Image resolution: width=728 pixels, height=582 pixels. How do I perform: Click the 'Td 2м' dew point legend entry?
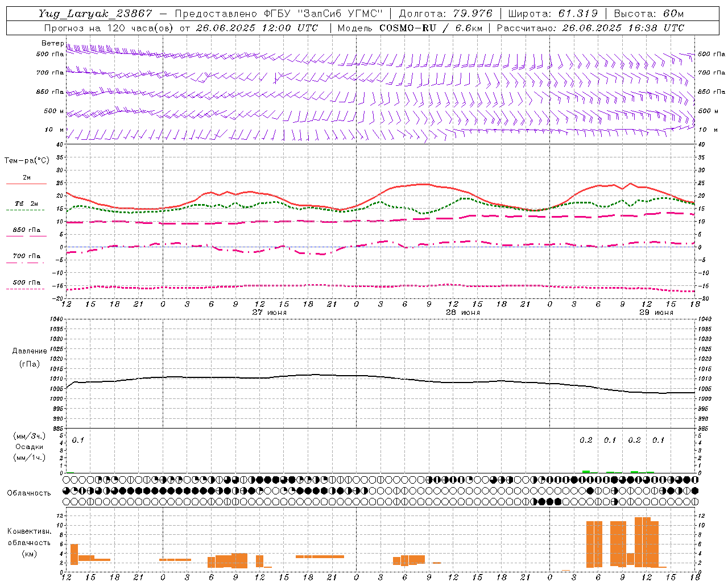[x=27, y=203]
